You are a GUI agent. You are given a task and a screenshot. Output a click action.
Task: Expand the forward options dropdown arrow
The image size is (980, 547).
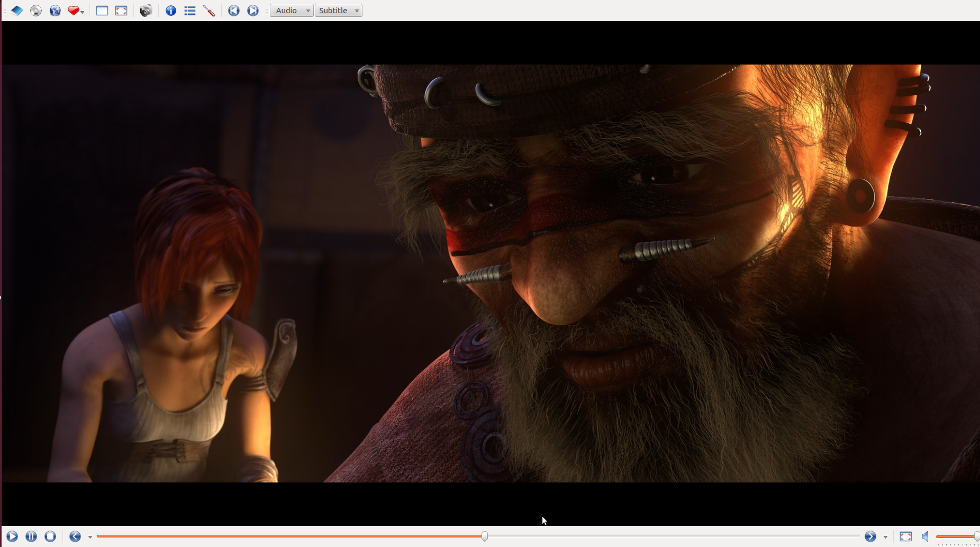[885, 537]
